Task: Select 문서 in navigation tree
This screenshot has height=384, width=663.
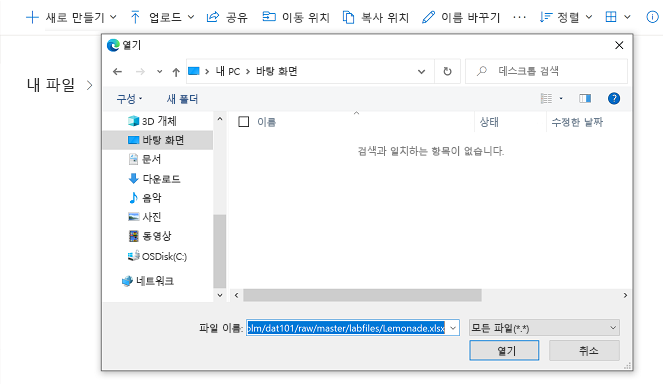Action: pyautogui.click(x=144, y=159)
